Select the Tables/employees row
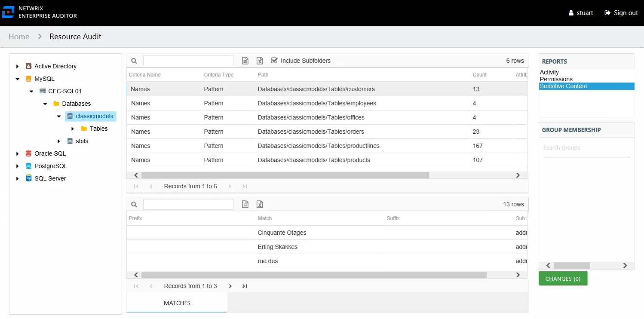This screenshot has width=644, height=319. pos(327,103)
